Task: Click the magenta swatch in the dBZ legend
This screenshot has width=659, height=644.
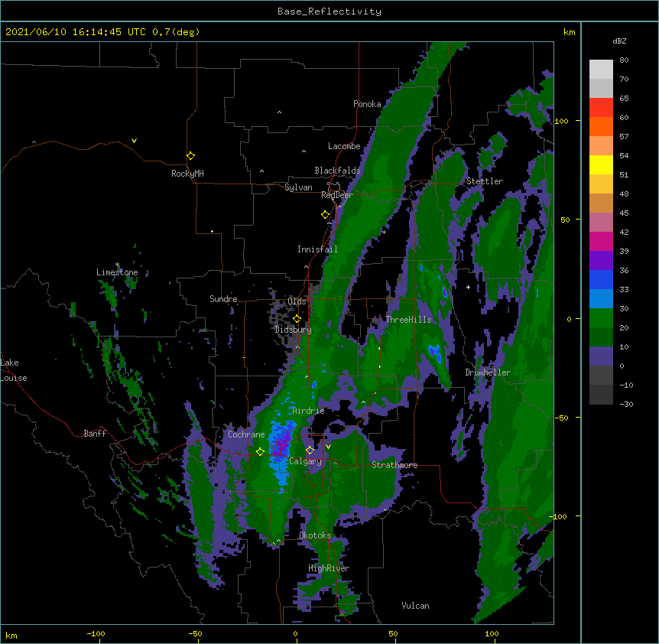Action: click(x=601, y=241)
